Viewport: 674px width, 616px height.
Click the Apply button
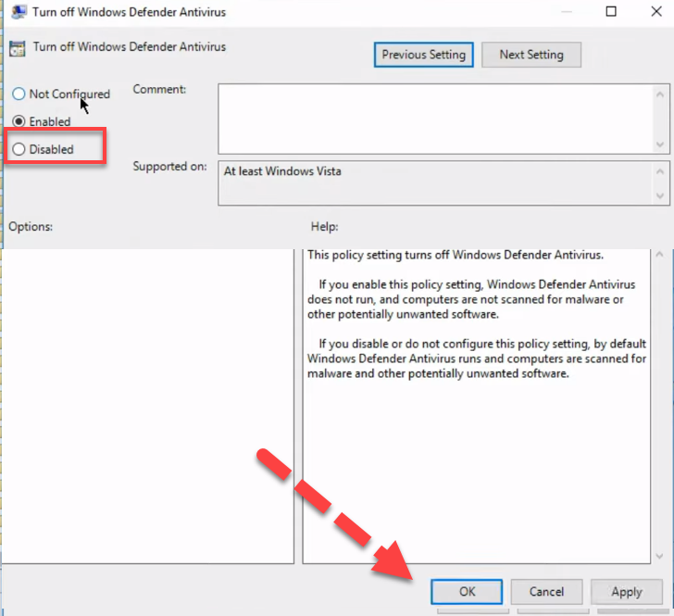(x=627, y=592)
